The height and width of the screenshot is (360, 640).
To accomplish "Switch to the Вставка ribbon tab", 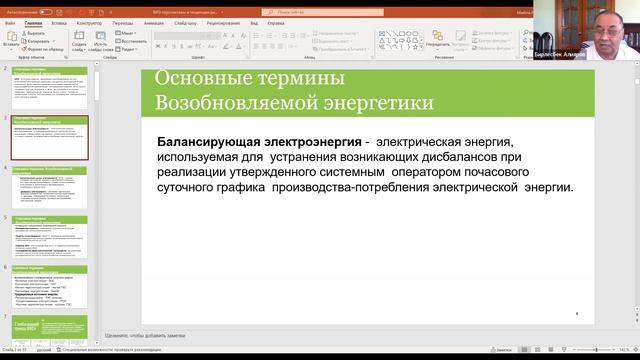I will point(59,23).
